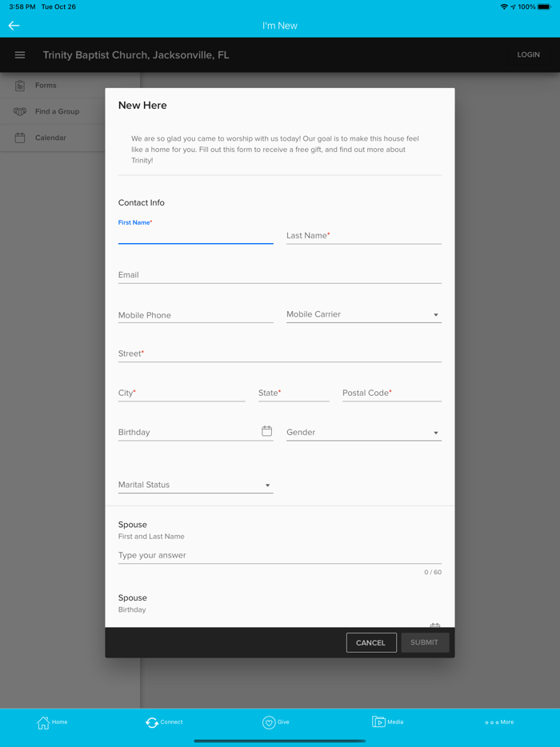Click the Media tab label

[395, 721]
